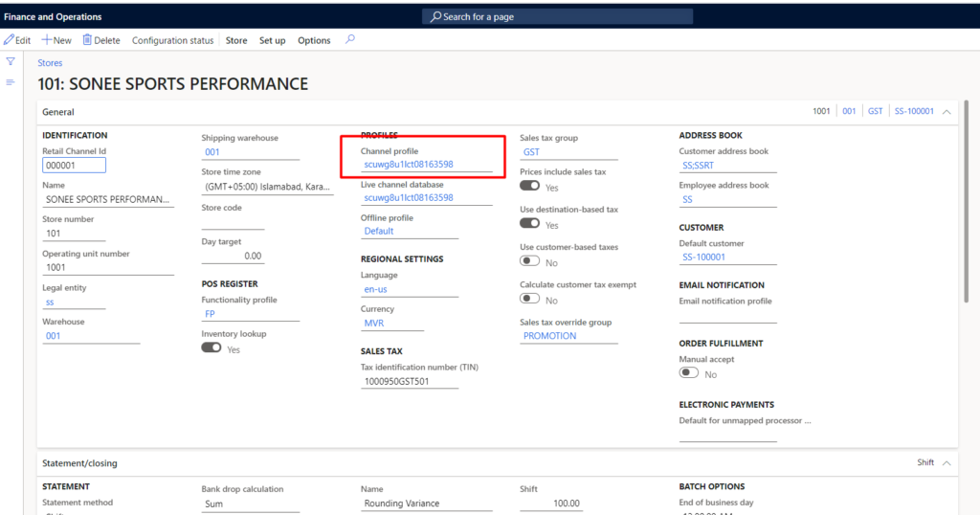Click the Retail Channel Id field
The height and width of the screenshot is (515, 980).
click(x=74, y=166)
